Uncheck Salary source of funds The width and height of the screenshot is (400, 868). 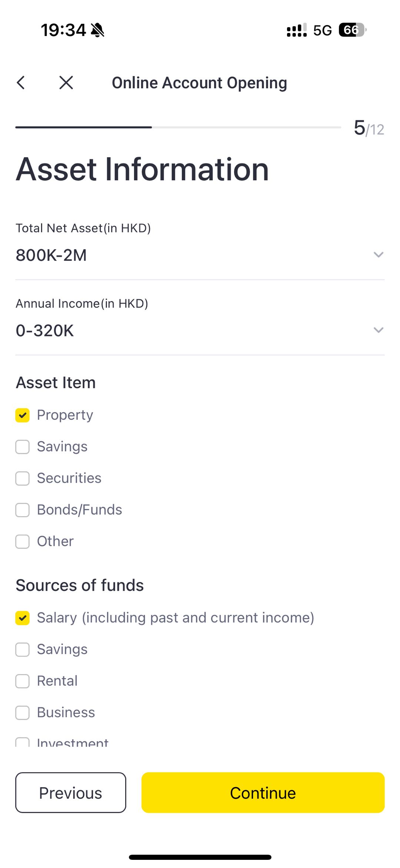(x=23, y=618)
